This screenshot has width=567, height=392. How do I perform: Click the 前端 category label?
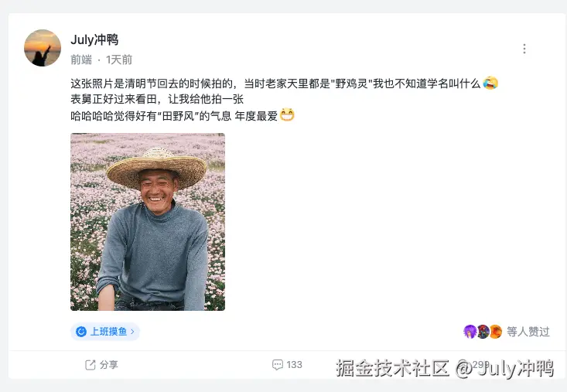[x=81, y=60]
